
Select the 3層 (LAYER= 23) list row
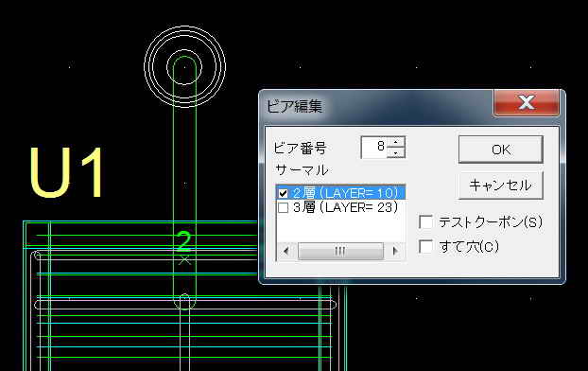click(x=341, y=207)
